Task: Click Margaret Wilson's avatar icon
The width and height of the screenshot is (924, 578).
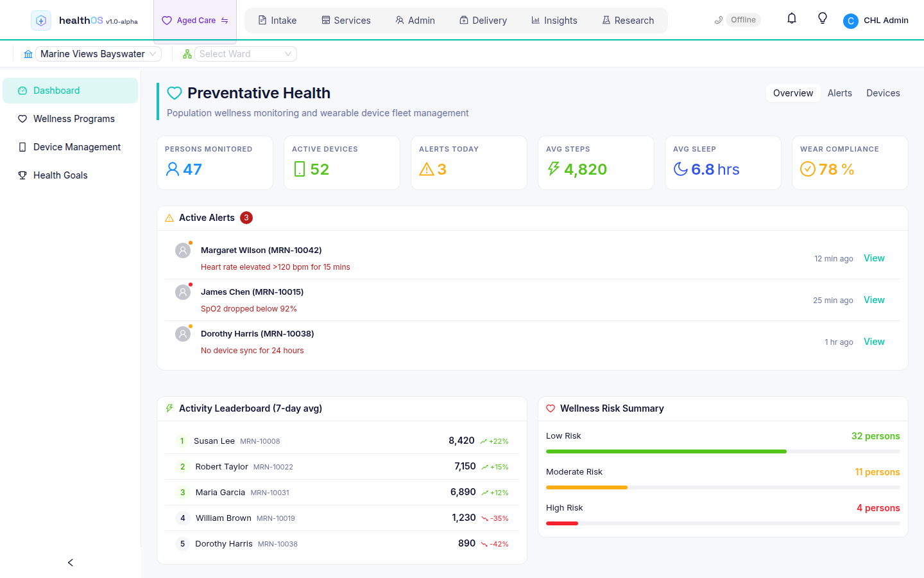Action: 183,250
